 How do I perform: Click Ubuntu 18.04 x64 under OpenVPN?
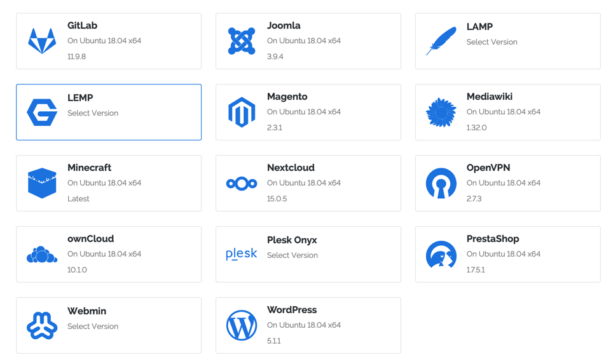pos(509,183)
